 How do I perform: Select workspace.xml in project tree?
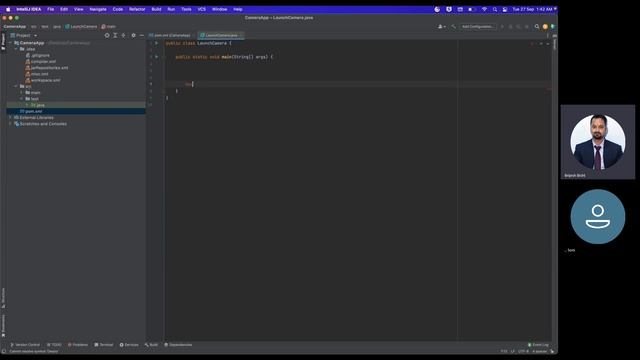coord(42,80)
